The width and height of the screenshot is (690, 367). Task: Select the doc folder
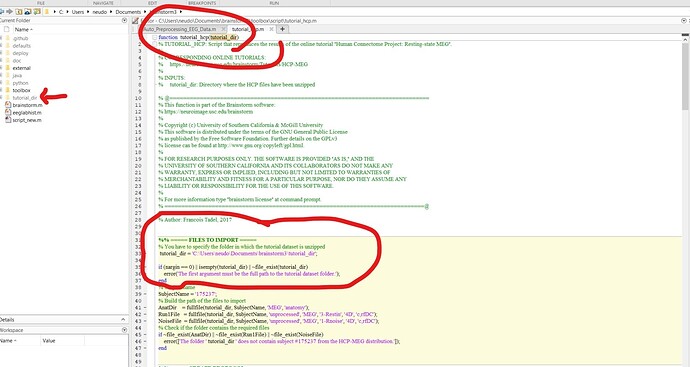[x=17, y=61]
